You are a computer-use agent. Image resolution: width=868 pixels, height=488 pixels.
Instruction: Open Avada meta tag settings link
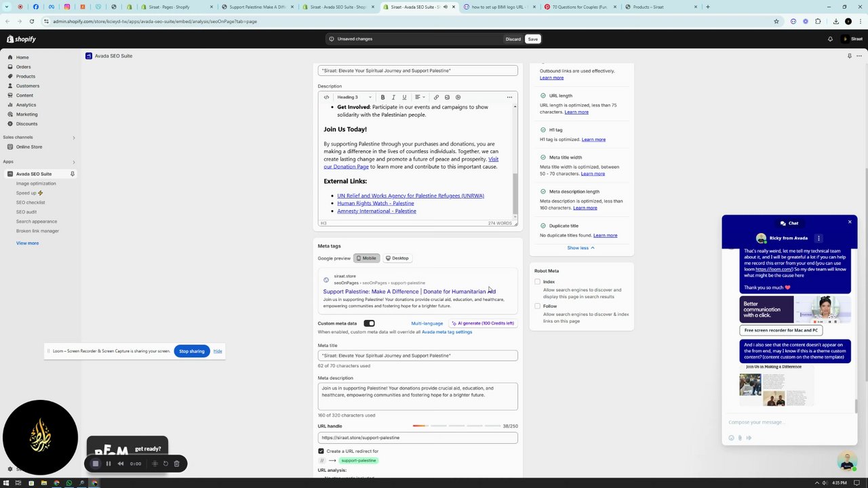447,332
